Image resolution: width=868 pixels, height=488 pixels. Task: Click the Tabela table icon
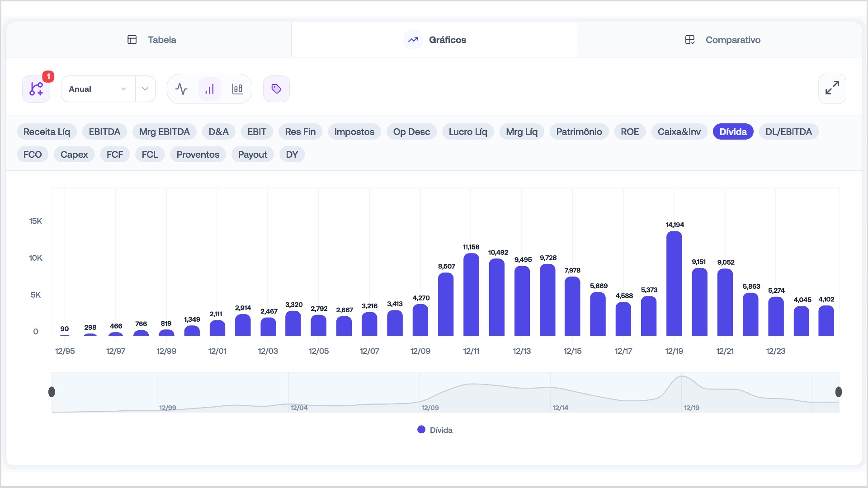[x=132, y=40]
